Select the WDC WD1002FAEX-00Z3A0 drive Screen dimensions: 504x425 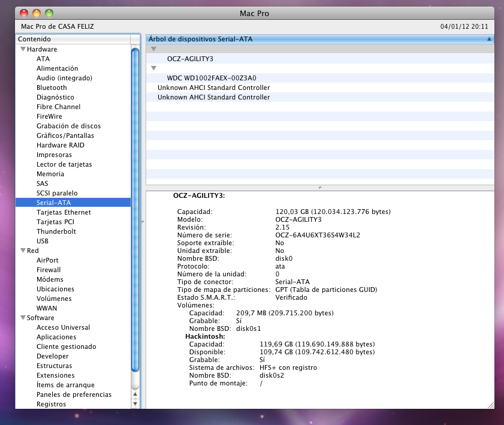[212, 78]
